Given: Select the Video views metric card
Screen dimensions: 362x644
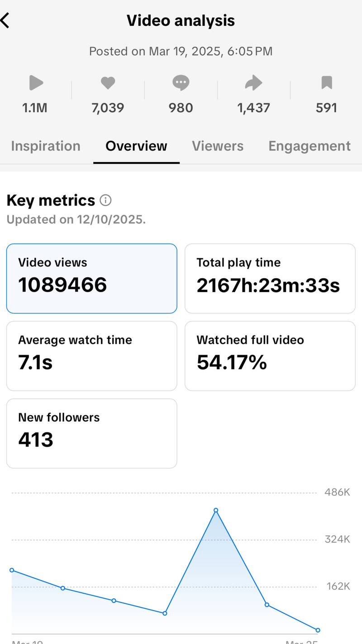Looking at the screenshot, I should point(91,278).
